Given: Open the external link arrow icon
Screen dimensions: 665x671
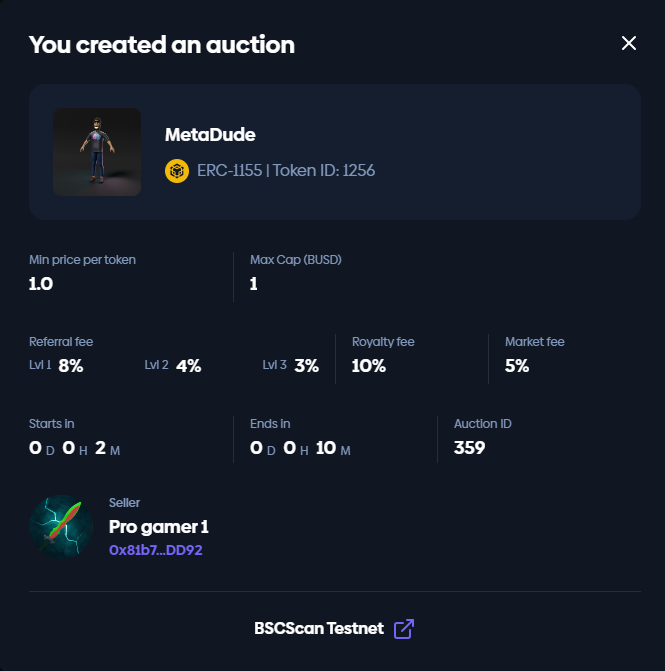Looking at the screenshot, I should tap(404, 629).
